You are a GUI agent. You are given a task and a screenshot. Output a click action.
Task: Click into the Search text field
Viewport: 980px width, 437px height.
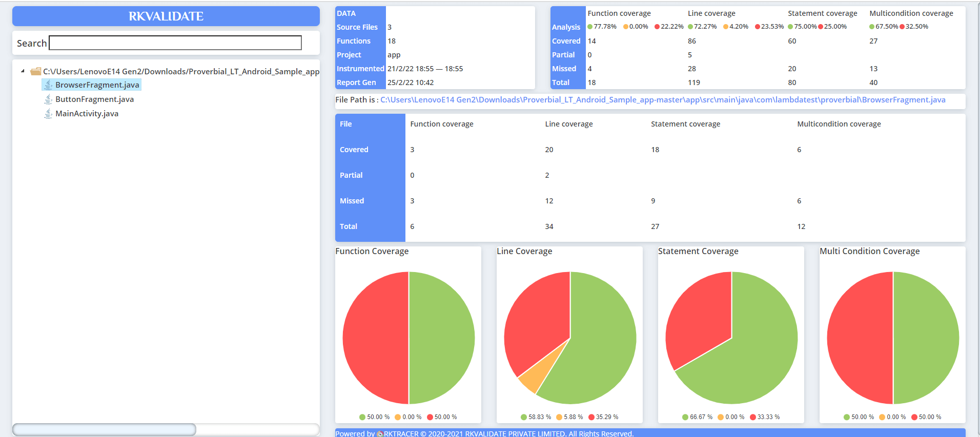point(175,43)
